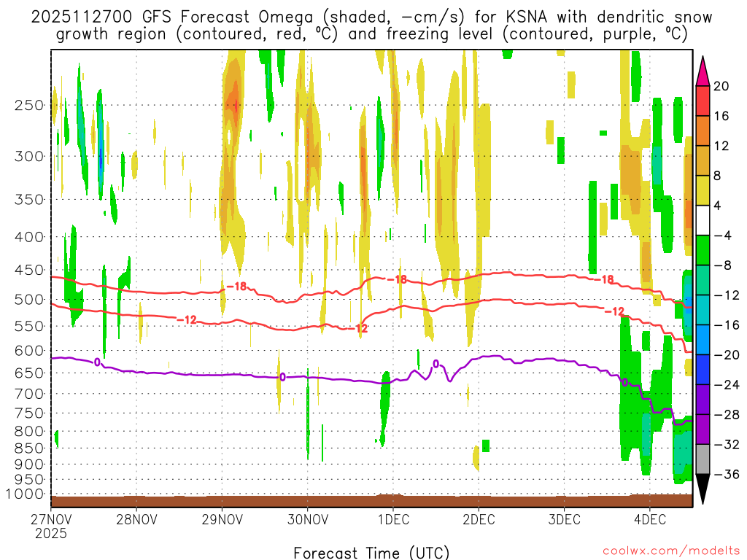Click the colorbar value label -20

[727, 355]
